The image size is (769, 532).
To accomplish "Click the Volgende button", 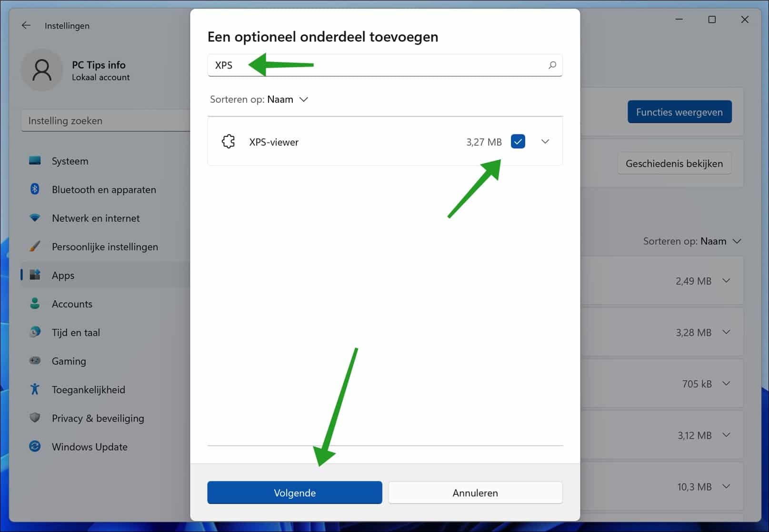I will click(x=294, y=492).
